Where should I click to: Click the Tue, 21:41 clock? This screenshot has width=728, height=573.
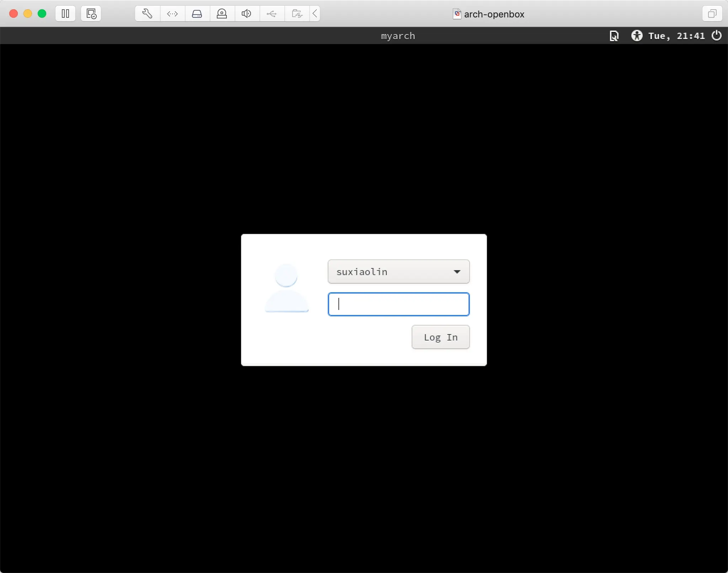[676, 36]
